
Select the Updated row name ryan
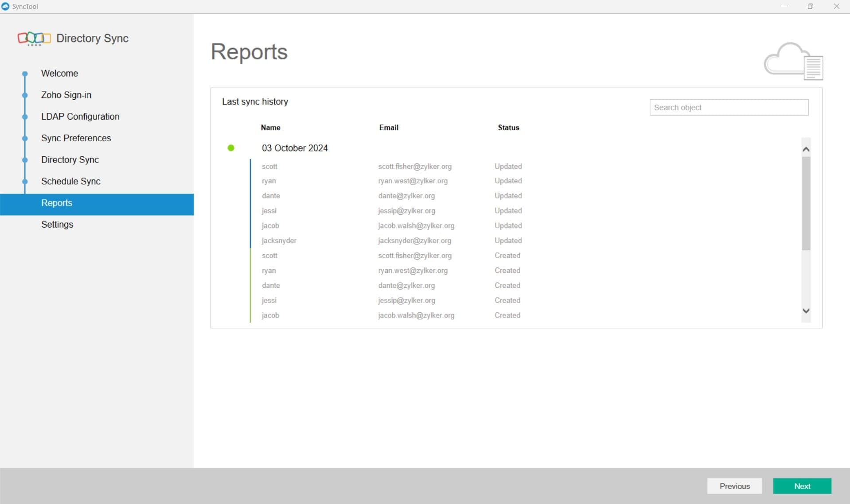[269, 181]
